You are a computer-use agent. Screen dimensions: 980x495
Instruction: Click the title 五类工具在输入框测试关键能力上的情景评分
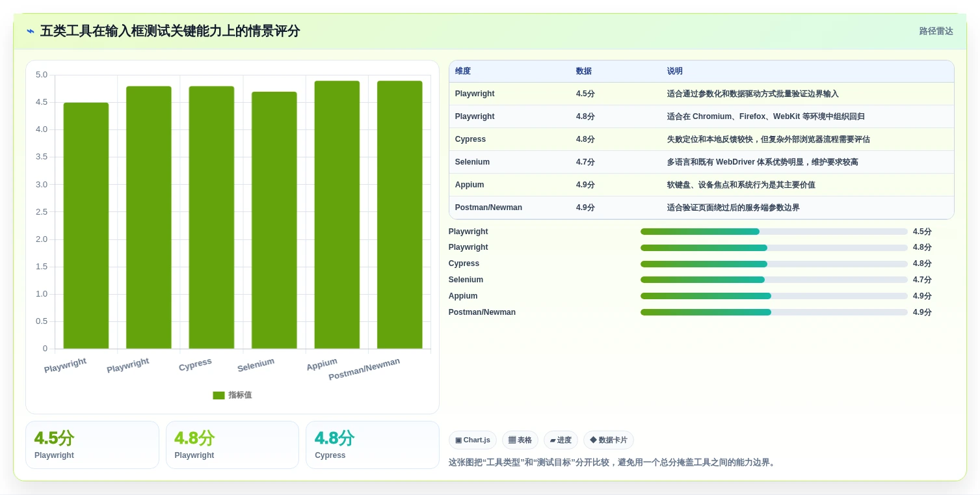[170, 31]
